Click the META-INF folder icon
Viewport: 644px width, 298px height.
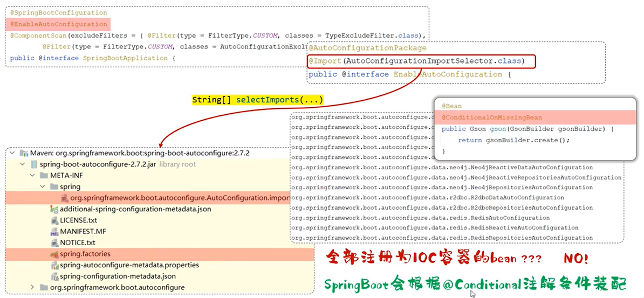pos(44,175)
